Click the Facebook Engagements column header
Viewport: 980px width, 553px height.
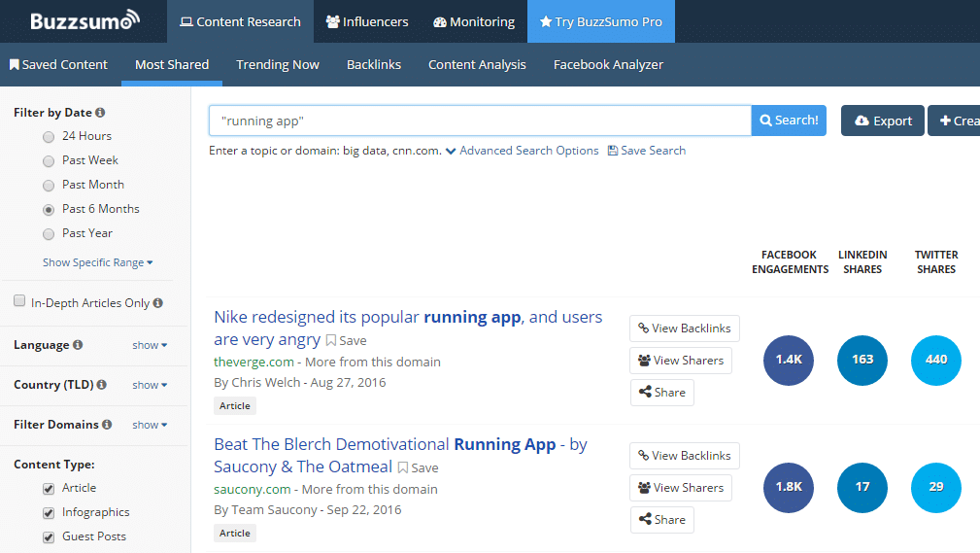(x=790, y=262)
